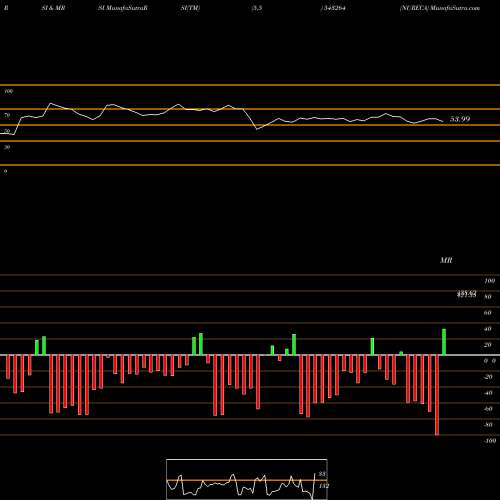Image resolution: width=500 pixels, height=500 pixels.
Task: Click the 548264 header text
Action: 333,8
